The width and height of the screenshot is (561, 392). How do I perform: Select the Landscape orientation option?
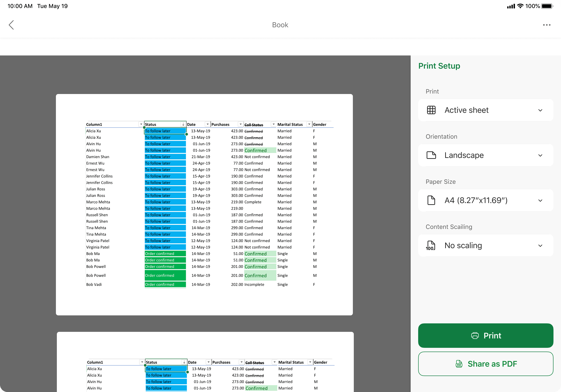(x=486, y=155)
